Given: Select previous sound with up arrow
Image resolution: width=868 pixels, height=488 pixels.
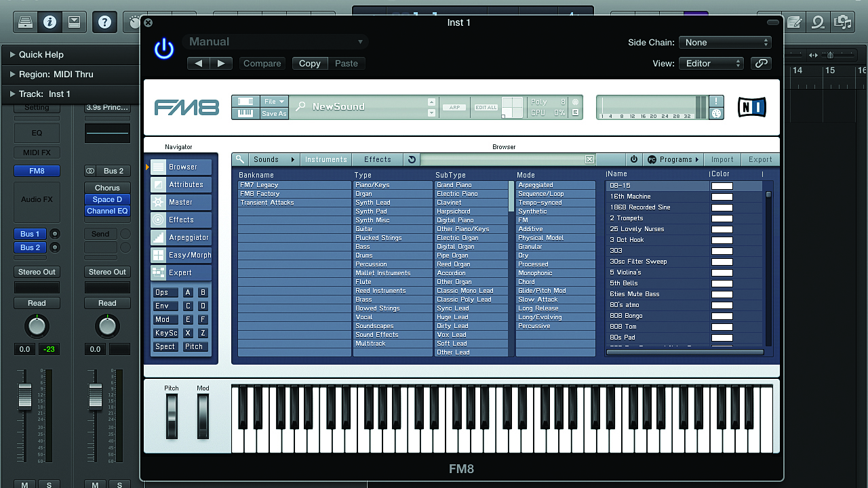Looking at the screenshot, I should point(431,102).
